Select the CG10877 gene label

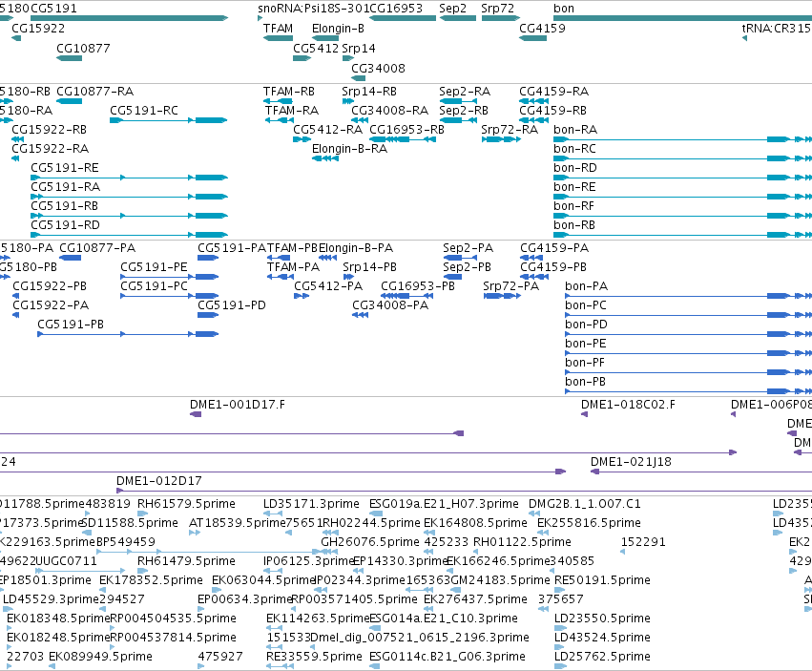click(83, 49)
